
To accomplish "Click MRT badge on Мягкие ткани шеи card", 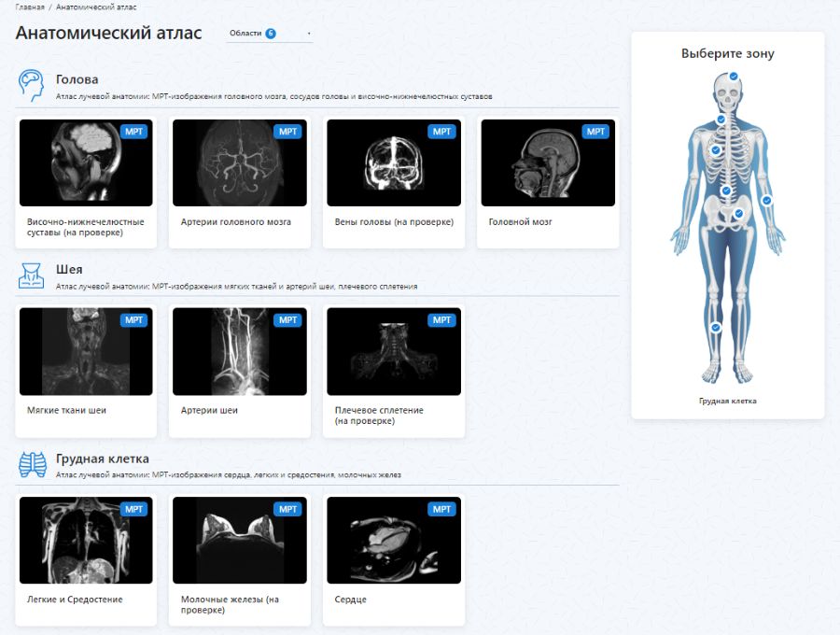I will point(134,320).
